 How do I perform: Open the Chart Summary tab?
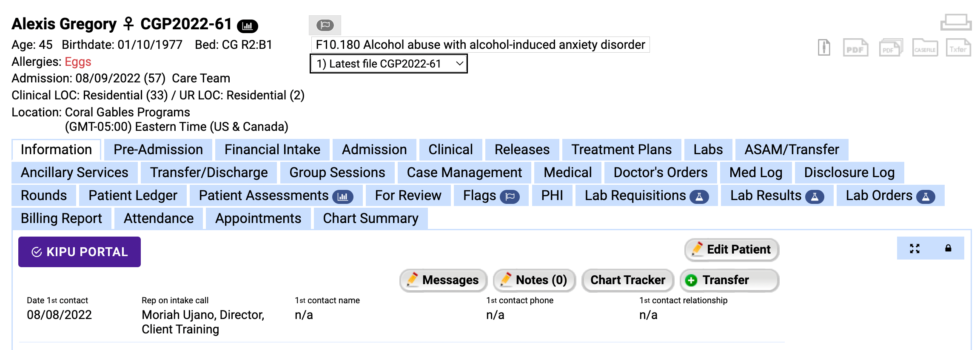click(x=370, y=218)
